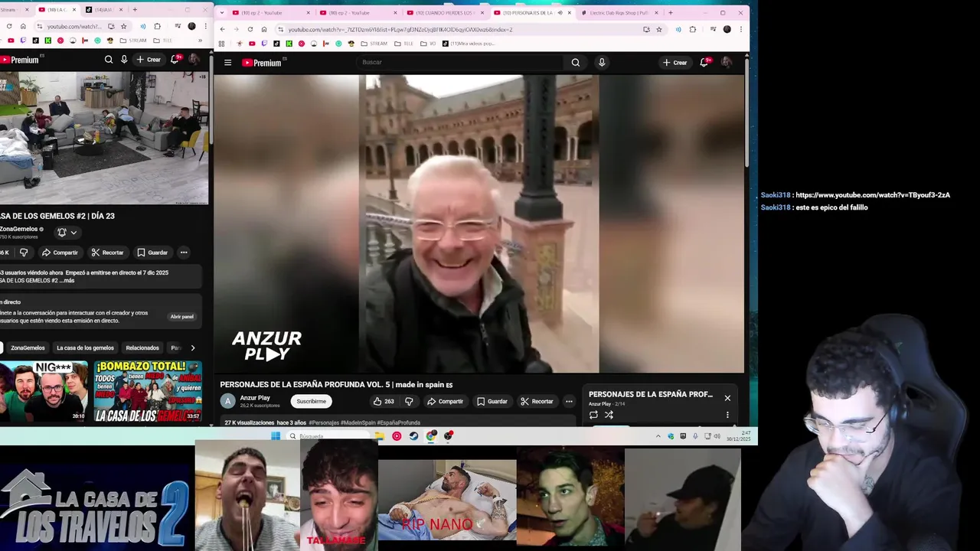
Task: Click the Buscar search field in right window
Action: (x=462, y=63)
